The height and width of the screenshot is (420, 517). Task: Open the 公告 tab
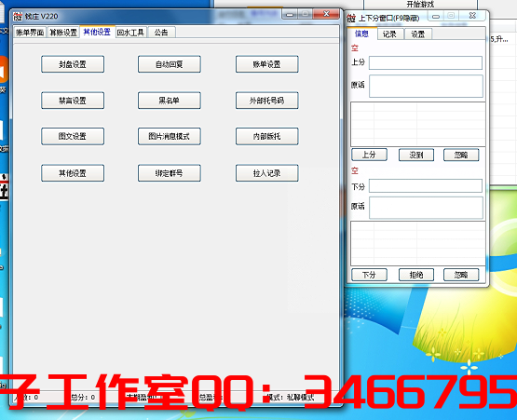coord(161,33)
